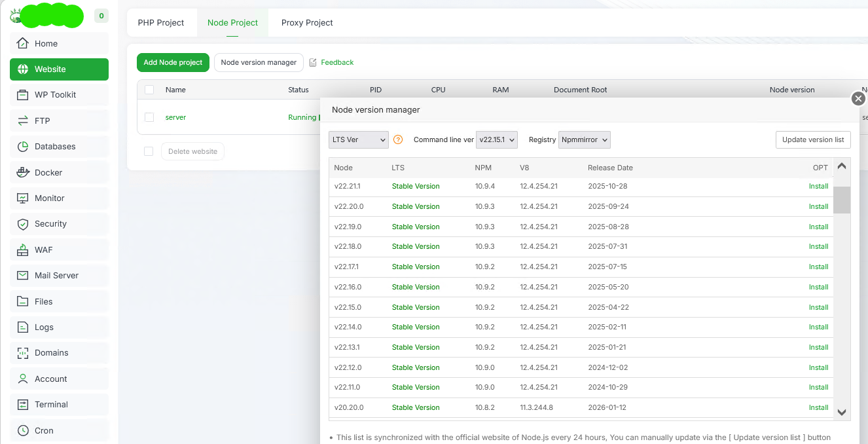Click the orange help question-mark icon
868x444 pixels.
pyautogui.click(x=398, y=139)
